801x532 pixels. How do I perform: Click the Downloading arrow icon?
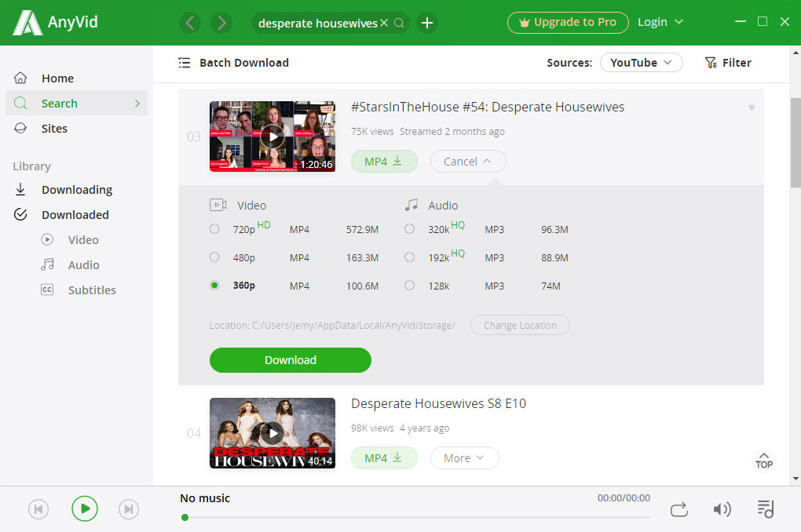pyautogui.click(x=20, y=189)
